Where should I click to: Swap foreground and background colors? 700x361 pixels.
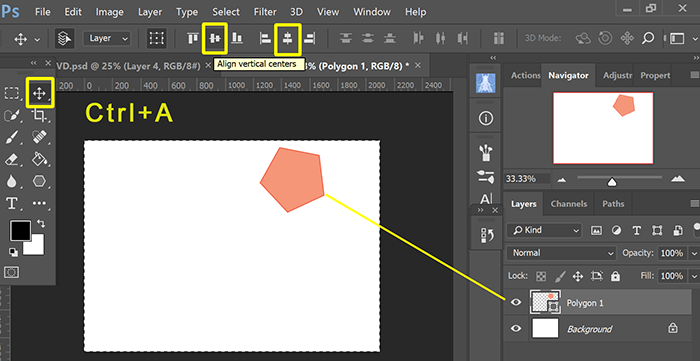click(x=41, y=223)
